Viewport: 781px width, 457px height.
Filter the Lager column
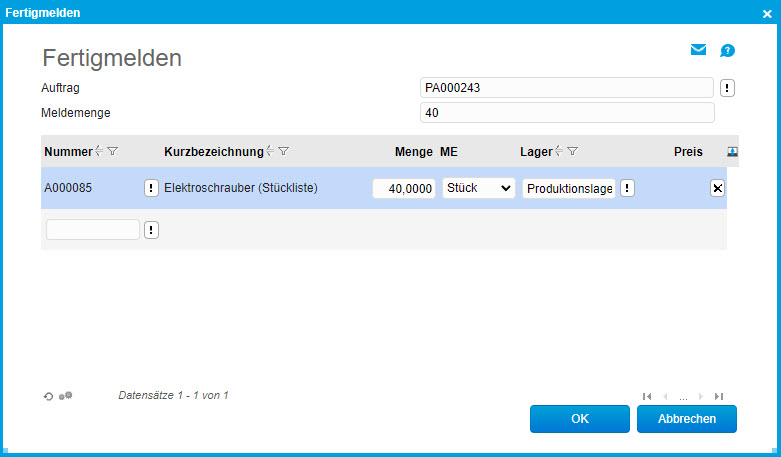coord(572,151)
